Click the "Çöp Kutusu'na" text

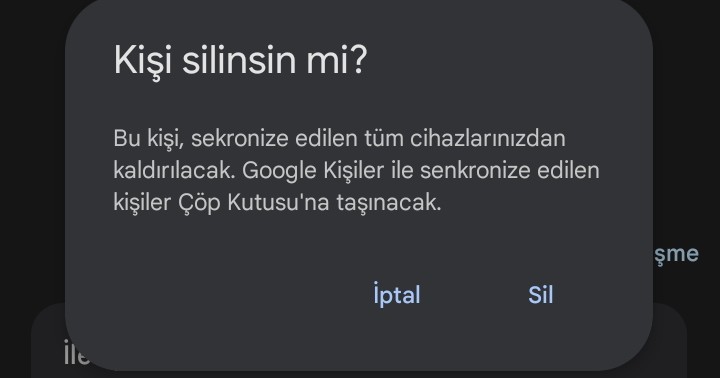click(x=253, y=203)
